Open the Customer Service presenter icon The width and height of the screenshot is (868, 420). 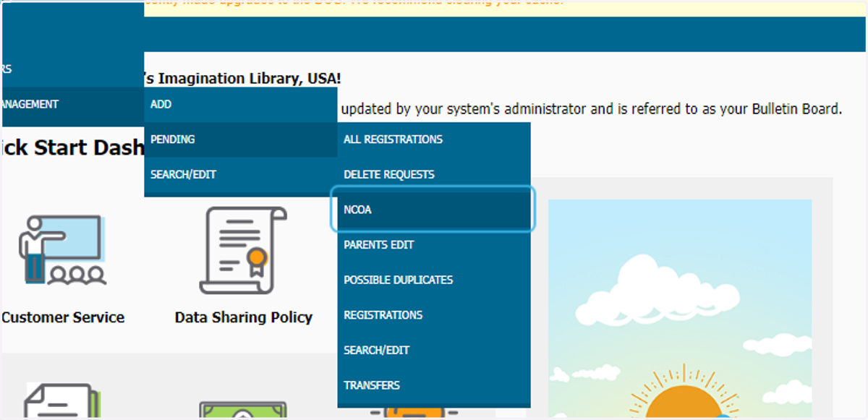[x=63, y=249]
